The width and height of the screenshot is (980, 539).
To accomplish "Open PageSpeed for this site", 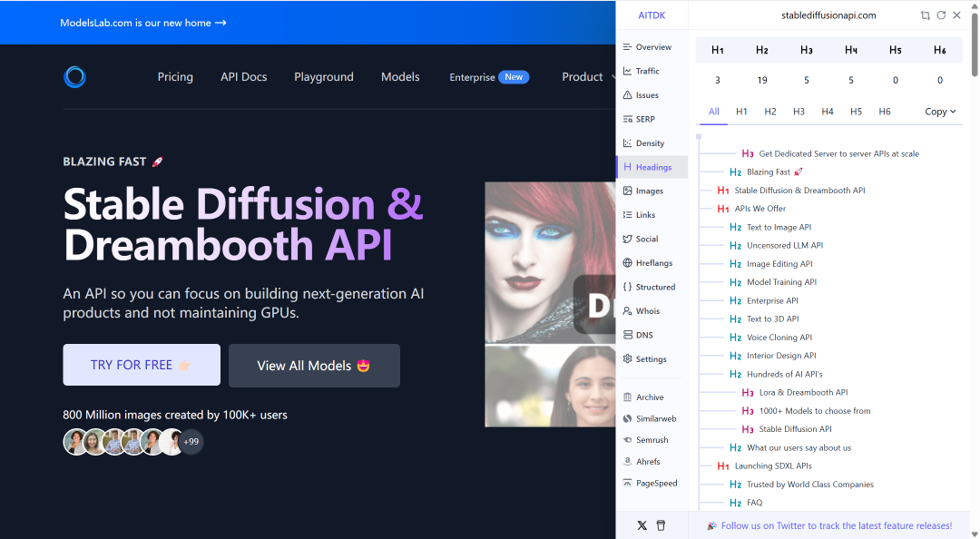I will coord(651,483).
